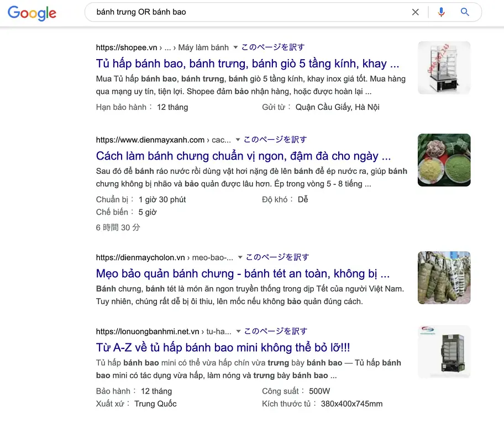
Task: Click the Google voice search microphone icon
Action: pyautogui.click(x=440, y=12)
